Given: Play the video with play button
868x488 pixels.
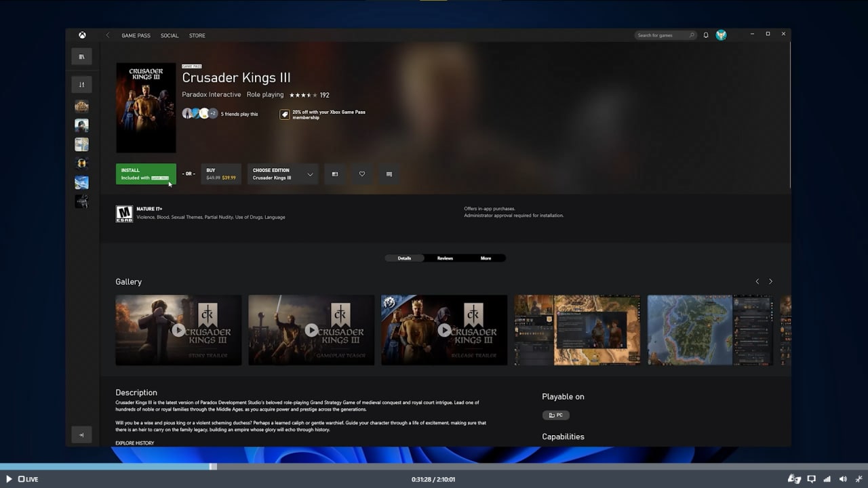Looking at the screenshot, I should pos(9,479).
